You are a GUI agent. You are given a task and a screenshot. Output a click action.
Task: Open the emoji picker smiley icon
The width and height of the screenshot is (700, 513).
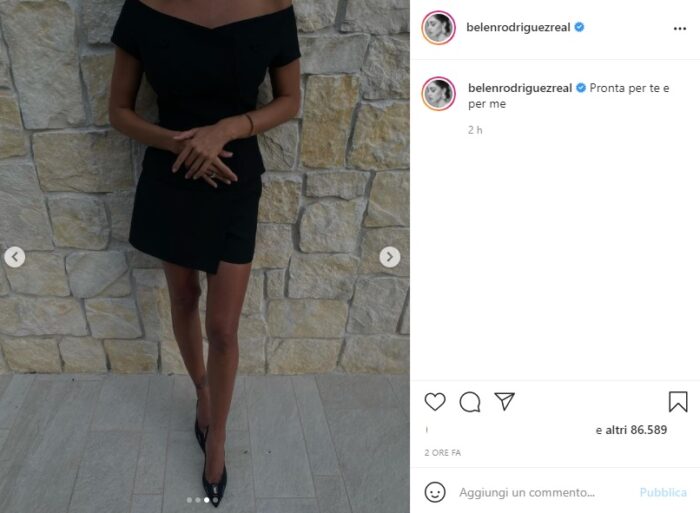click(x=435, y=492)
